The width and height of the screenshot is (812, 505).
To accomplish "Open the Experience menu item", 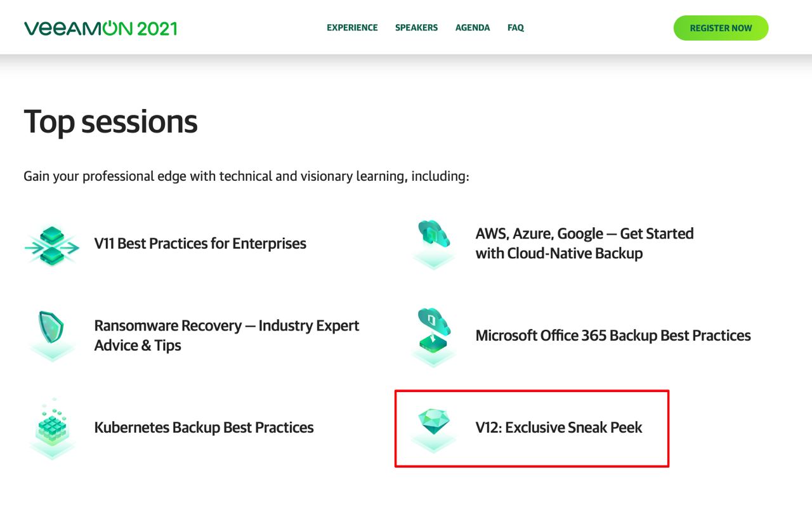I will pos(352,28).
